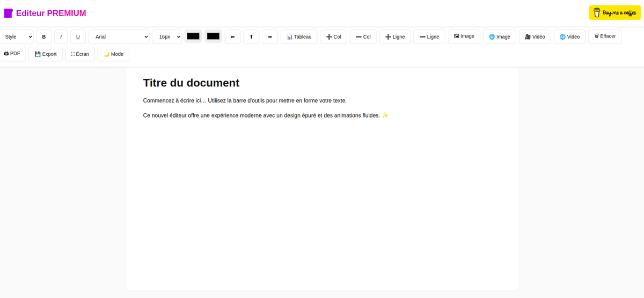Export the document as PDF
Screen dimensions: 644x298
[12, 54]
